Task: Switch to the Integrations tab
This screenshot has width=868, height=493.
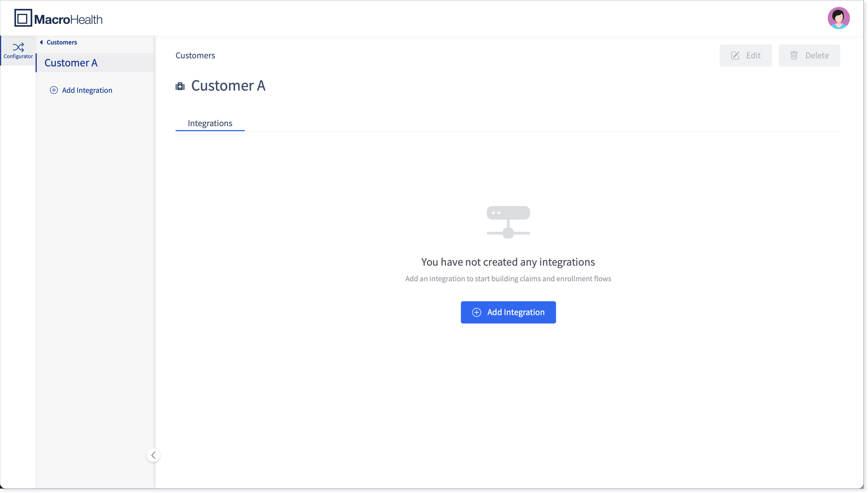Action: coord(210,123)
